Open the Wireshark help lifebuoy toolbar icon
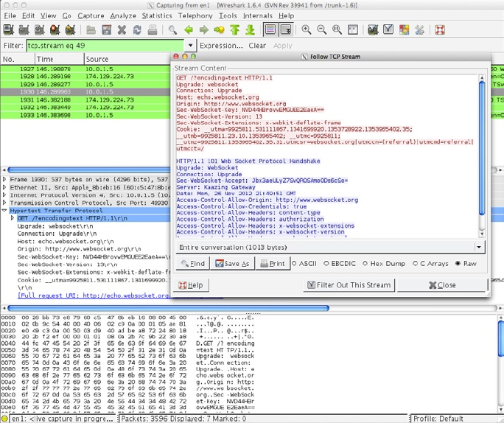The width and height of the screenshot is (504, 423). [x=440, y=30]
